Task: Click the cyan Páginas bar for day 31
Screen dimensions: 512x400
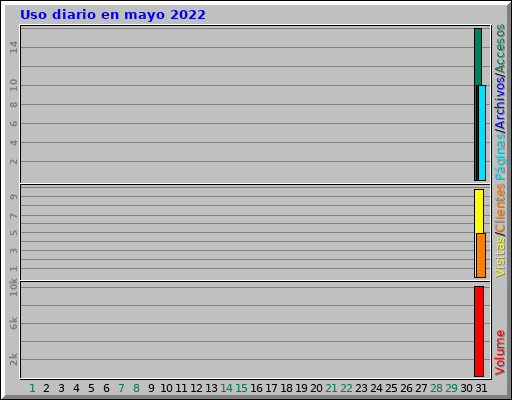Action: click(482, 133)
